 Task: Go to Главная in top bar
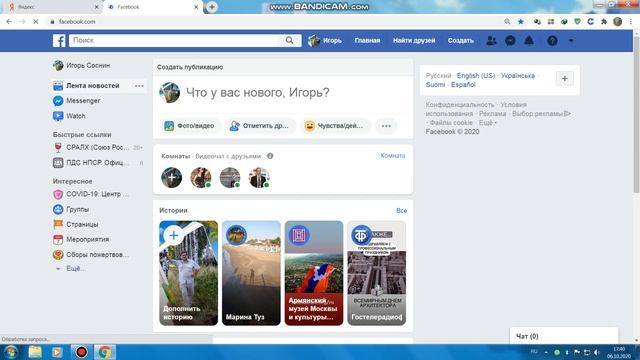(x=367, y=40)
